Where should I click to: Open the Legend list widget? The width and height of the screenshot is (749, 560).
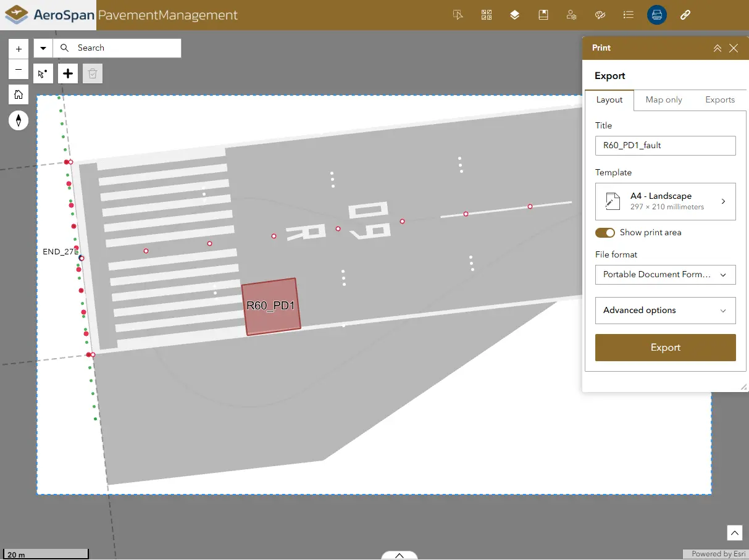(x=629, y=15)
